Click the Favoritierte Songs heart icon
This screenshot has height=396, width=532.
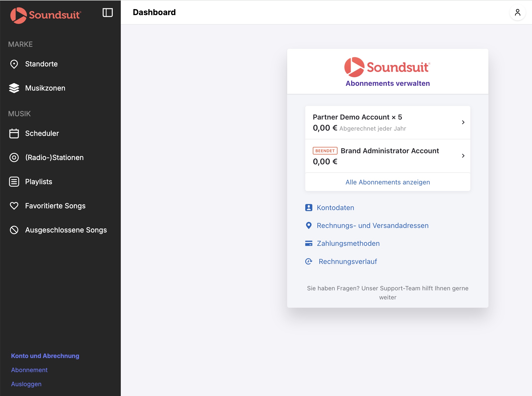point(14,206)
